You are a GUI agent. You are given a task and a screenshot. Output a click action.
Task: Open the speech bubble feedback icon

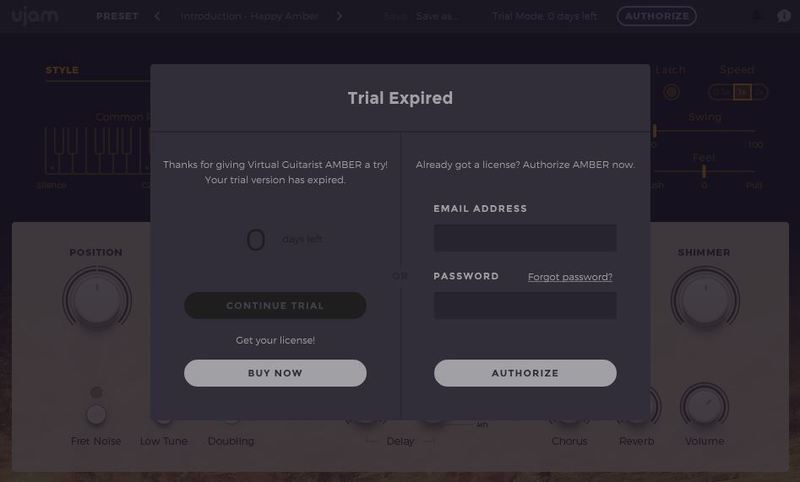tap(783, 16)
